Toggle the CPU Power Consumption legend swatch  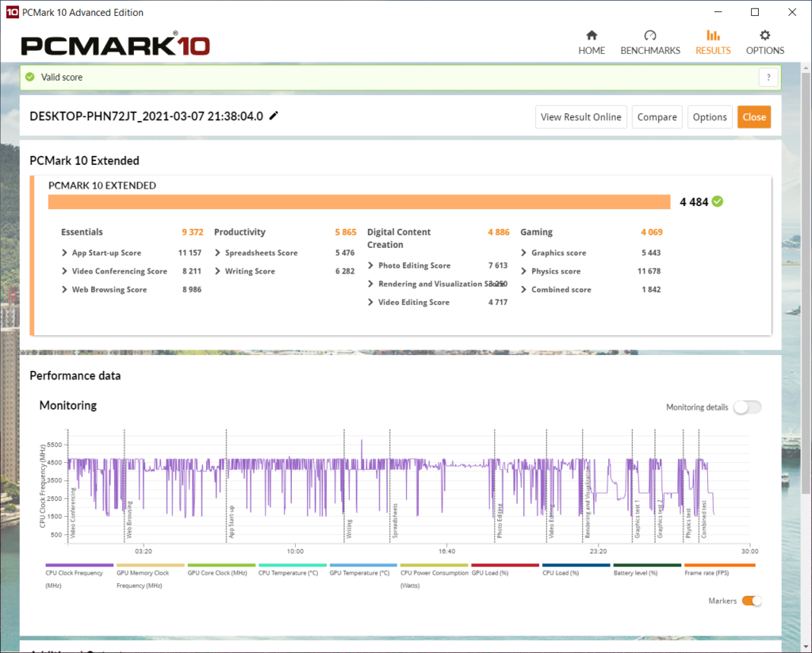pos(434,565)
